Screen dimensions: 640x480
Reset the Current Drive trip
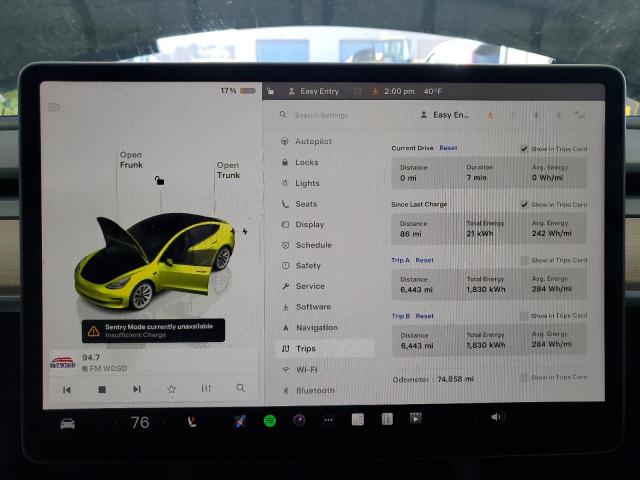point(448,148)
